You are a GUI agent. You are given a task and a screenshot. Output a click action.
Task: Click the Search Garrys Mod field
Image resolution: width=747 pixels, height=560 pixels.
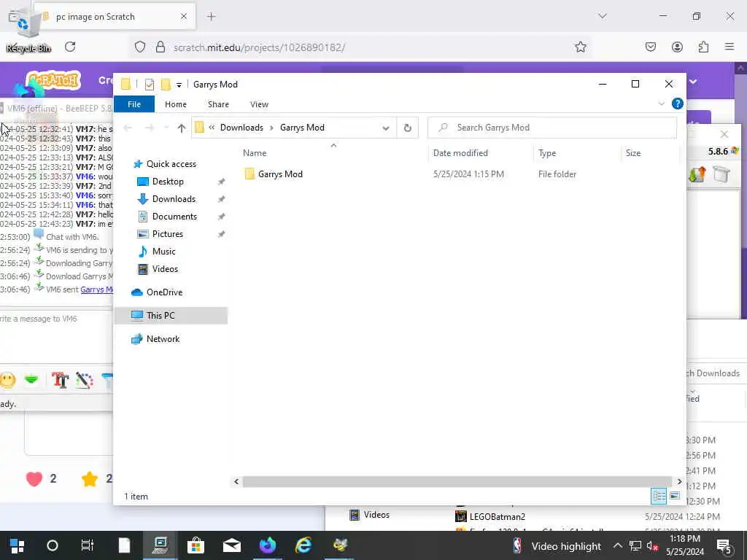[551, 128]
